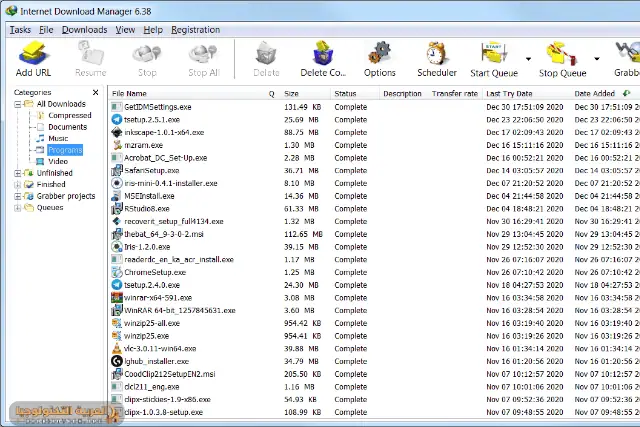Screen dimensions: 640x427
Task: Click the Delete Completed toolbar icon
Action: coord(323,54)
